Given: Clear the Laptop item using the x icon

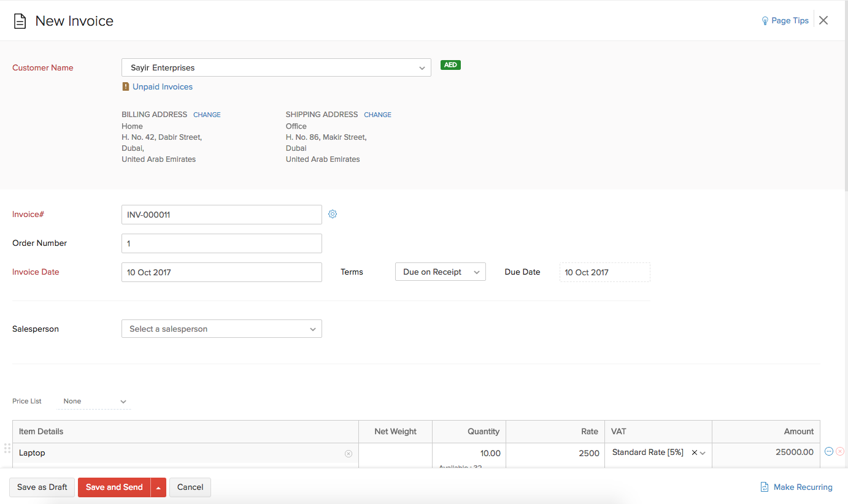Looking at the screenshot, I should tap(349, 453).
